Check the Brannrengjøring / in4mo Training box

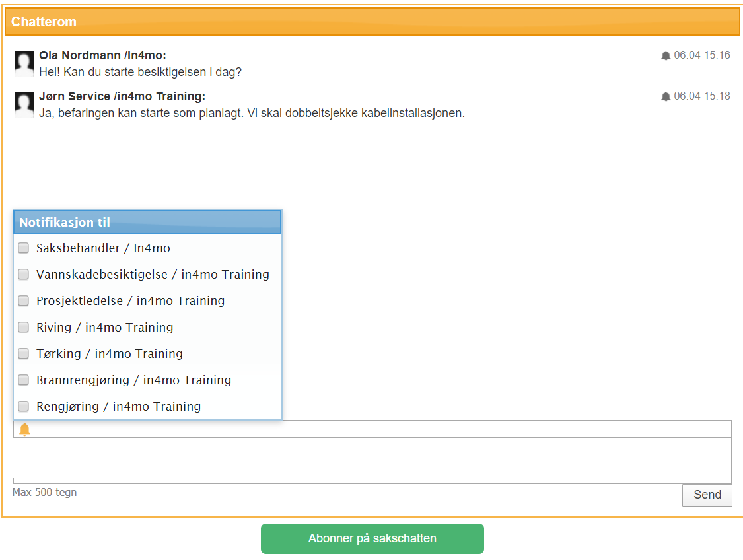(24, 380)
